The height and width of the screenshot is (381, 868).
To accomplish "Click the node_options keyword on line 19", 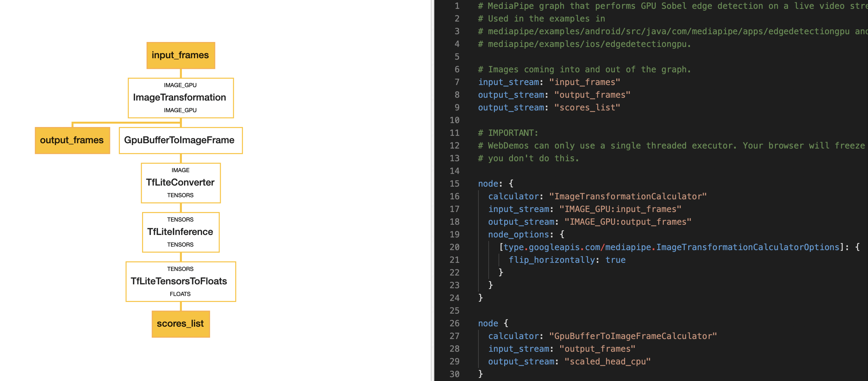I will point(518,235).
